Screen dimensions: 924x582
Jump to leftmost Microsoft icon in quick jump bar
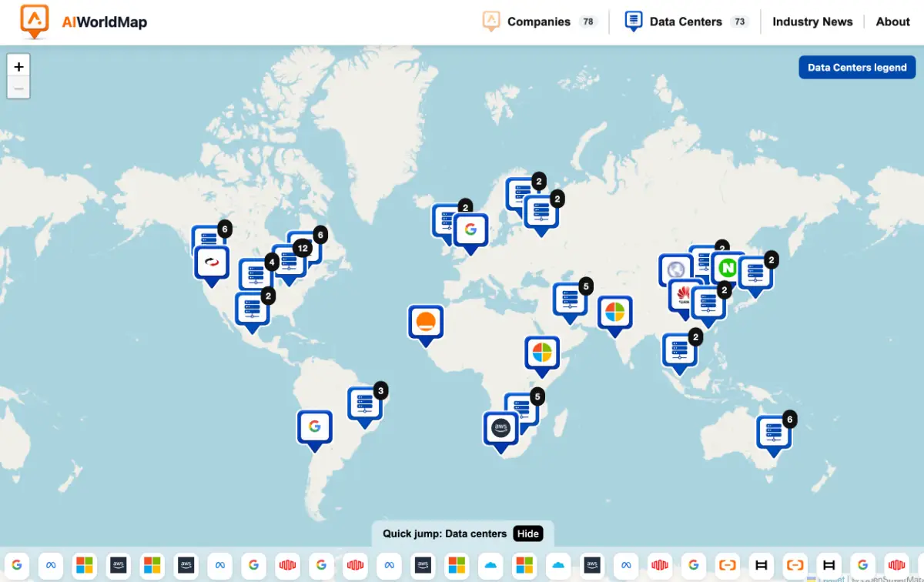[84, 565]
